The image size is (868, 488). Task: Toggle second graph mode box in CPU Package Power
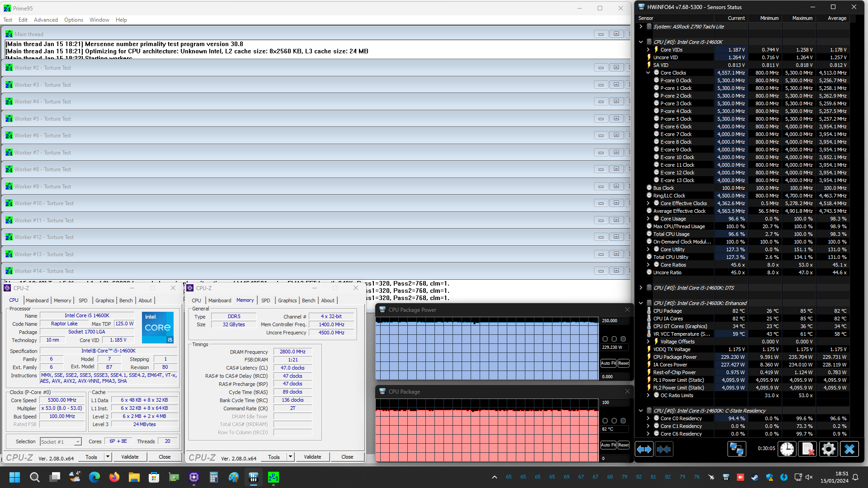pyautogui.click(x=614, y=339)
